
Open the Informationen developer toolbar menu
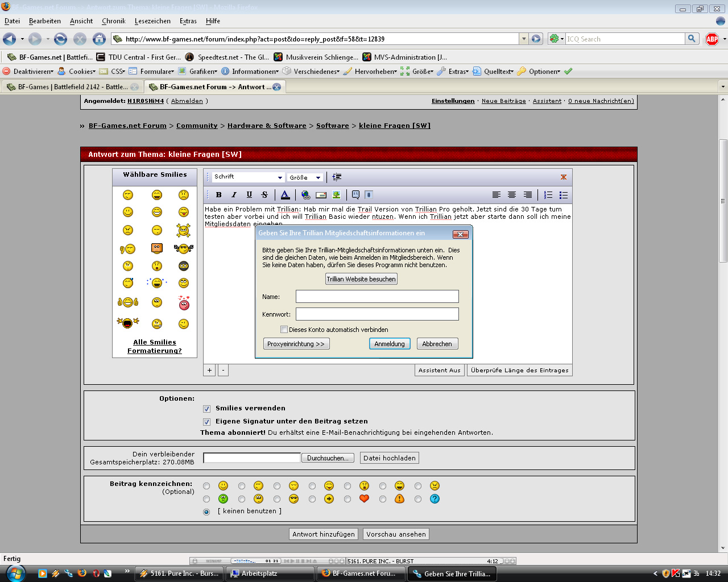coord(250,72)
